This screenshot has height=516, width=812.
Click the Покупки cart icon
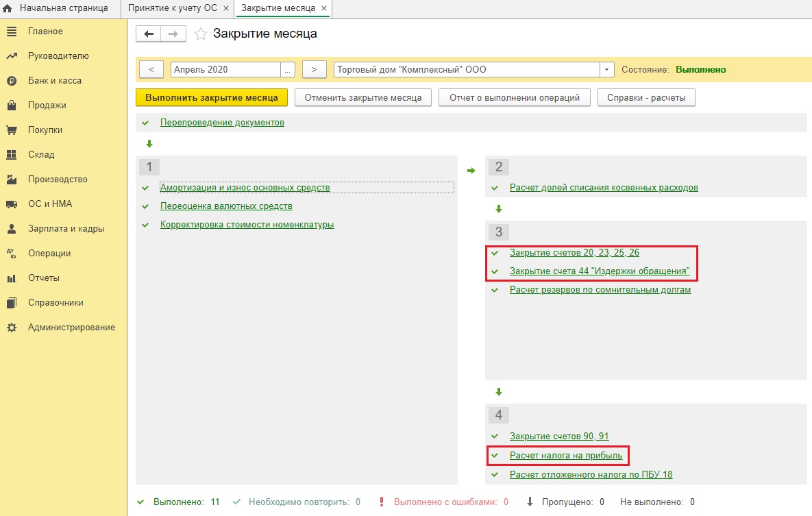point(12,130)
